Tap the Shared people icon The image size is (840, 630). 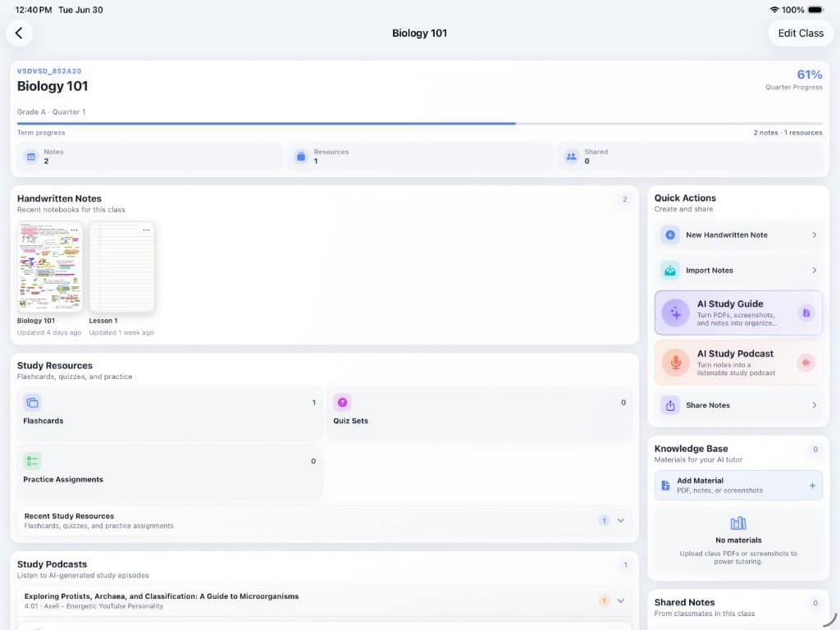572,157
